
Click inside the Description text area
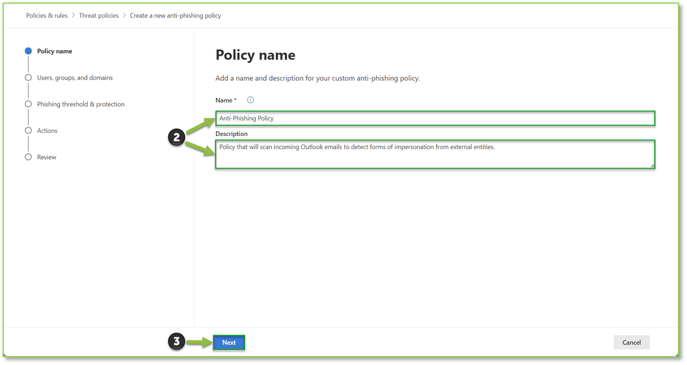click(435, 154)
